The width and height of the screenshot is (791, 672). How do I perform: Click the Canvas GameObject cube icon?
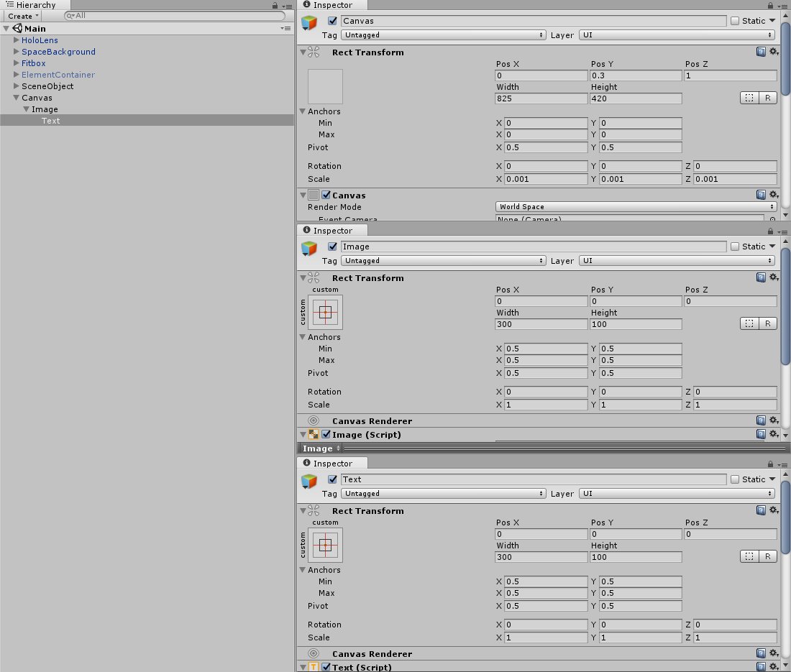[308, 23]
